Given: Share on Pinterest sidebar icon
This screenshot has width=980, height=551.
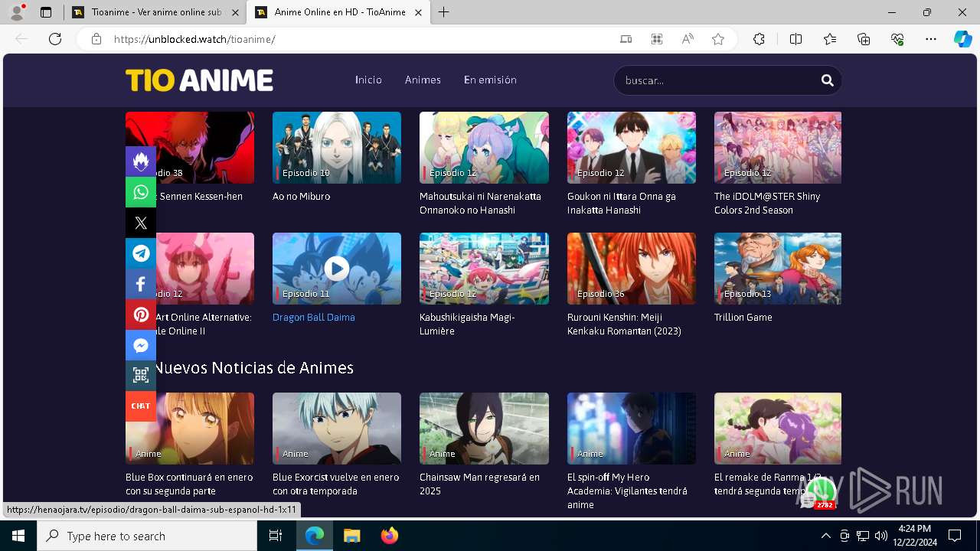Looking at the screenshot, I should pos(141,315).
